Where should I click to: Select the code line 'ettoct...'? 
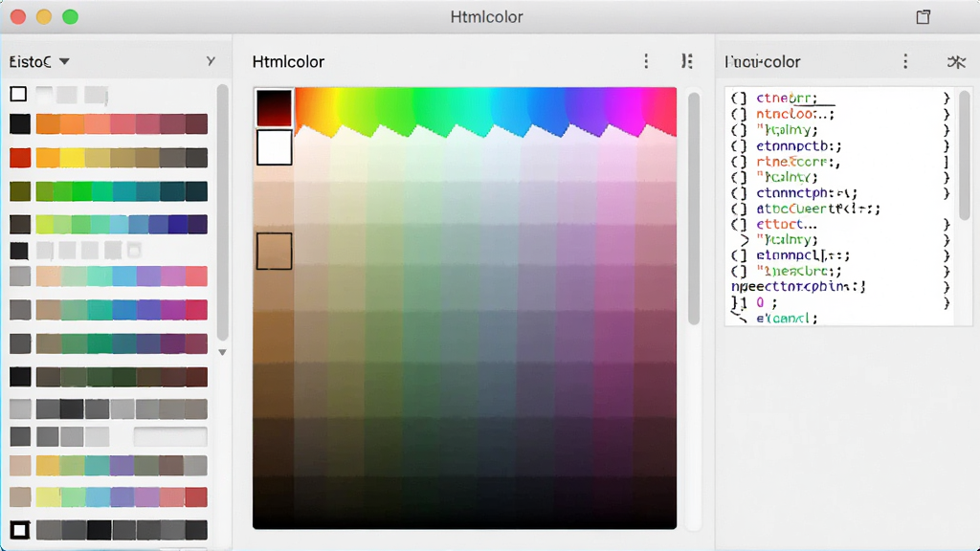(x=787, y=224)
